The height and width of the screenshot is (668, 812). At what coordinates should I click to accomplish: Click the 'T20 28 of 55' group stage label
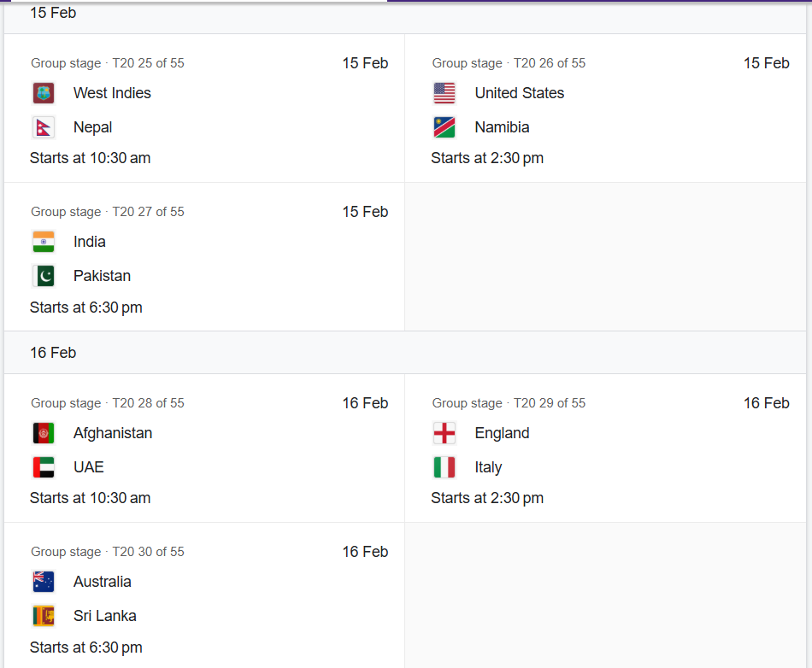148,403
